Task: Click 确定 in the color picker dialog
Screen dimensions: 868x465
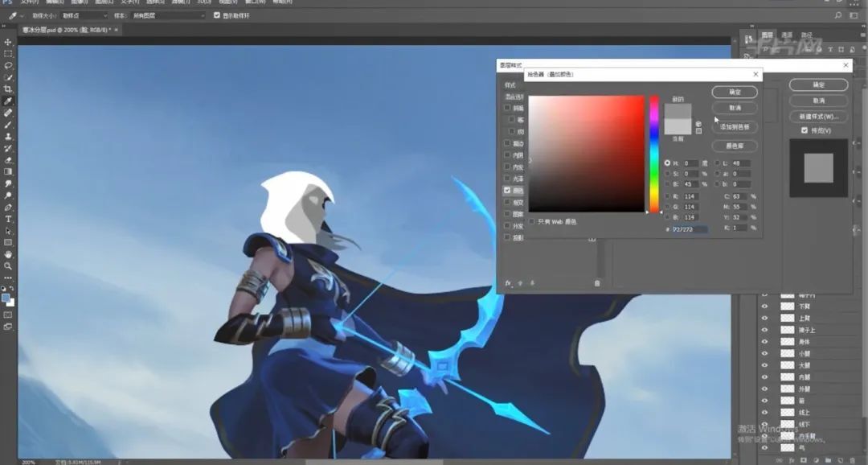Action: (735, 93)
